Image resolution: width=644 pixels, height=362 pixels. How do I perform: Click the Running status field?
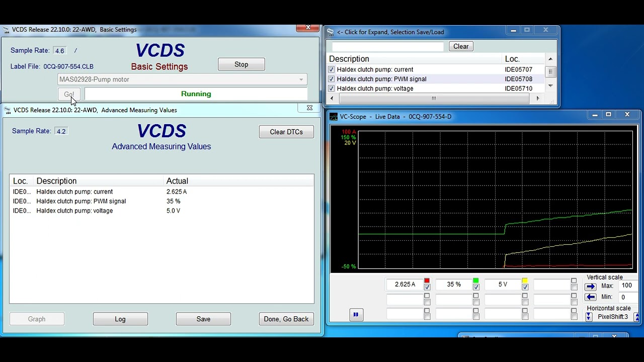196,94
